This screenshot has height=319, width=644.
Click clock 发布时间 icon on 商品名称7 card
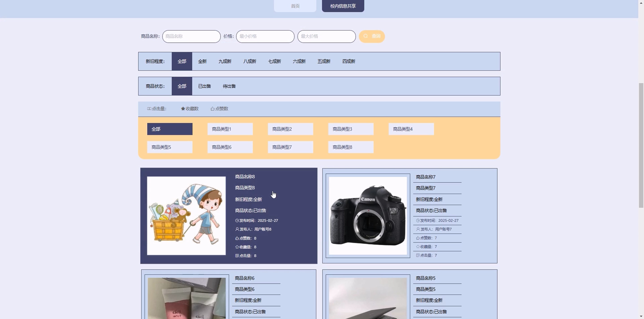point(418,221)
